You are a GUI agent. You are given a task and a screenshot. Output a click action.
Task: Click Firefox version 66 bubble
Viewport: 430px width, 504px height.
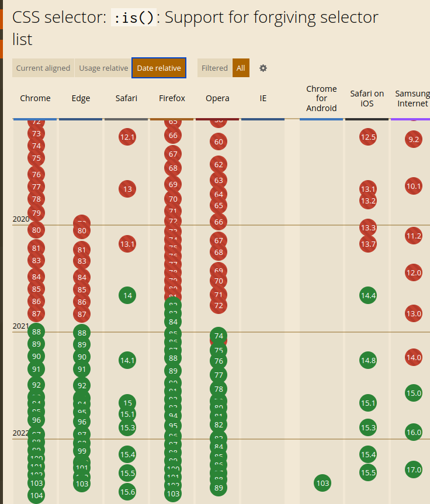point(173,136)
